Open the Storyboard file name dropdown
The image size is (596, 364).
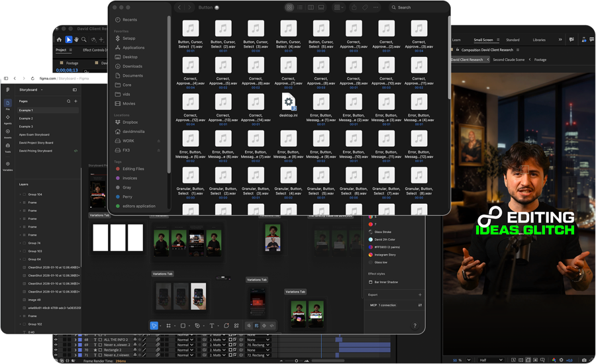[42, 90]
